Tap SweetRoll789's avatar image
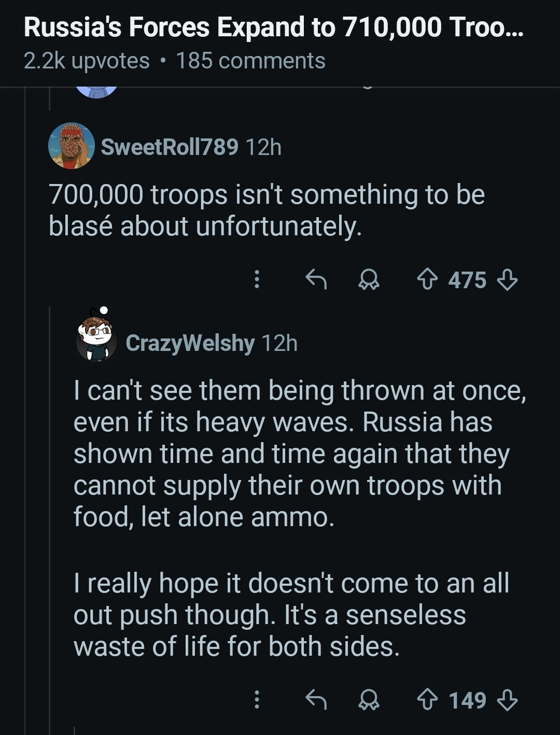Screen dimensions: 560x735 coord(72,146)
